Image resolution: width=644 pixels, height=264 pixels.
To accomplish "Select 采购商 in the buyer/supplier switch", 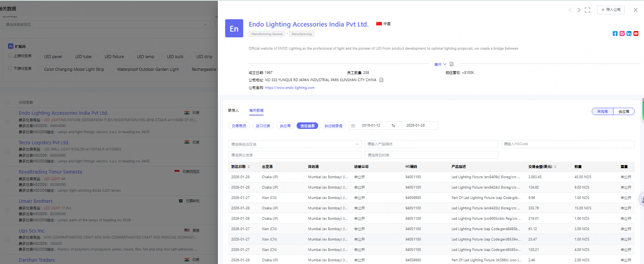I will point(603,112).
